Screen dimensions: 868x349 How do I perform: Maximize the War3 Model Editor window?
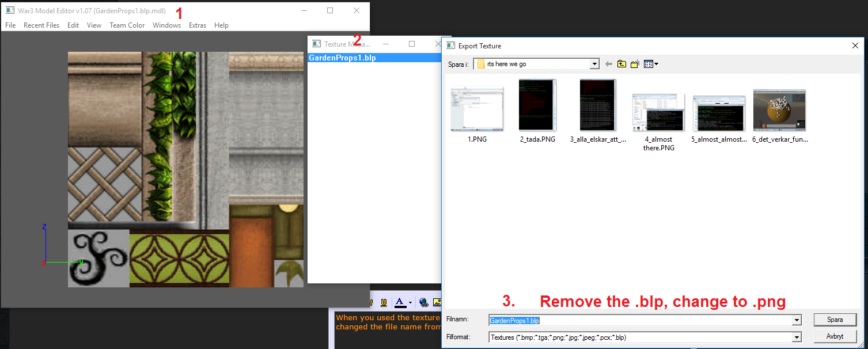(330, 10)
